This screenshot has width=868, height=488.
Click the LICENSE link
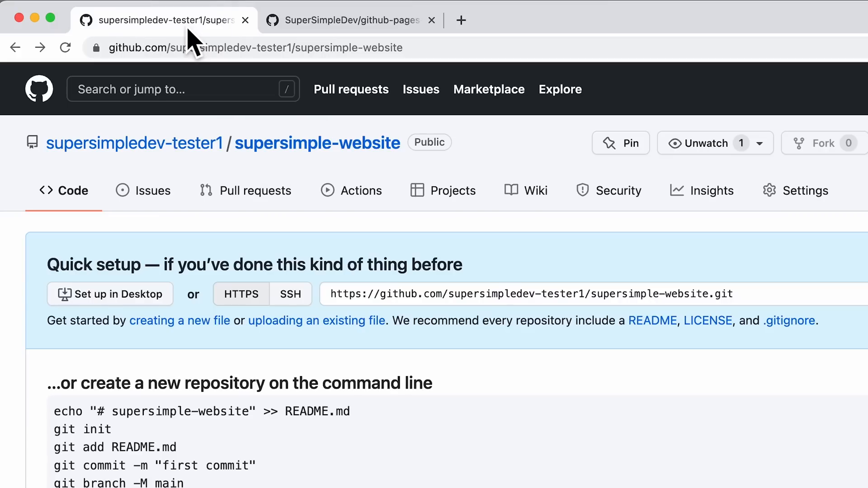(x=708, y=320)
